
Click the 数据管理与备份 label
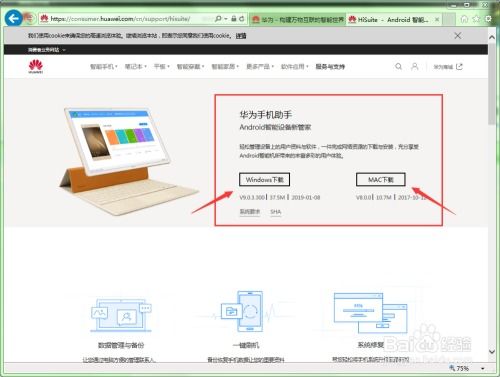coord(121,345)
